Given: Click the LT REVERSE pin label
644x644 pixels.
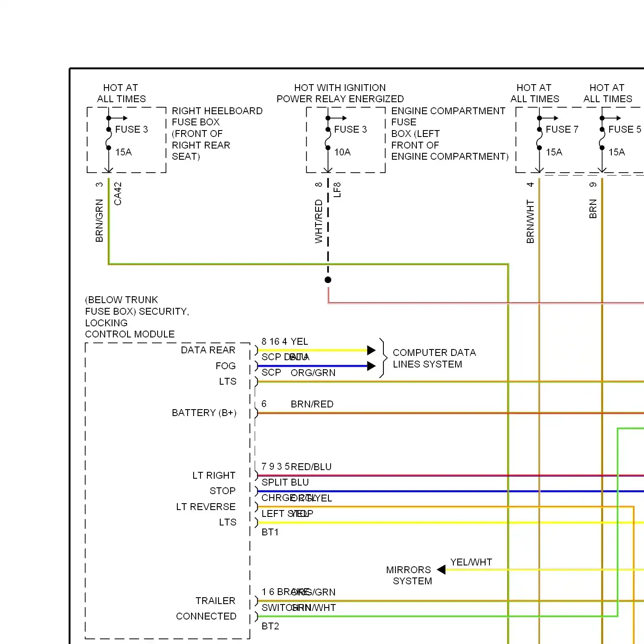Looking at the screenshot, I should coord(206,507).
